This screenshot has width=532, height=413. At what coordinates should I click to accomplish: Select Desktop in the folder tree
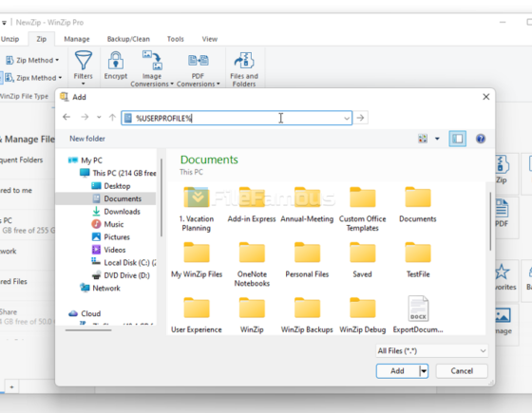tap(110, 186)
